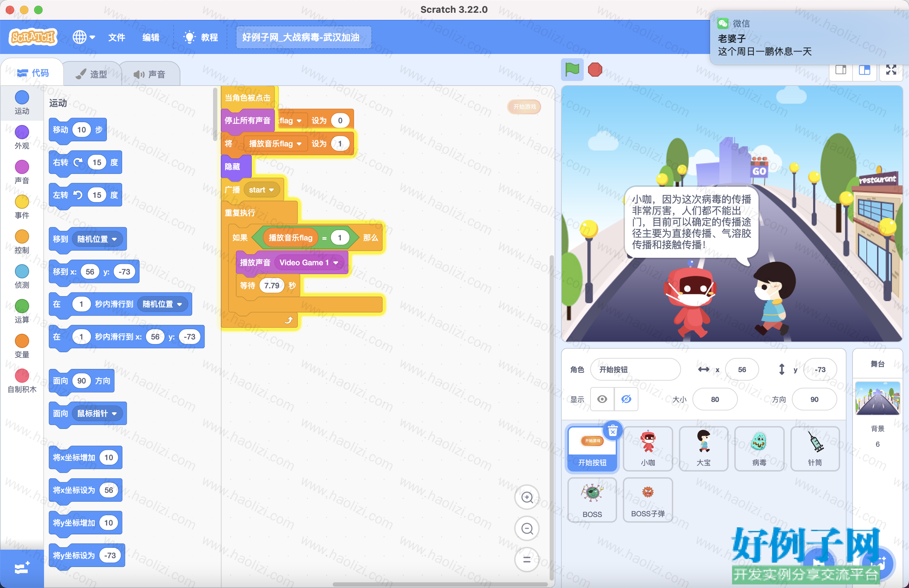Open the add extension button
This screenshot has width=909, height=588.
click(22, 568)
